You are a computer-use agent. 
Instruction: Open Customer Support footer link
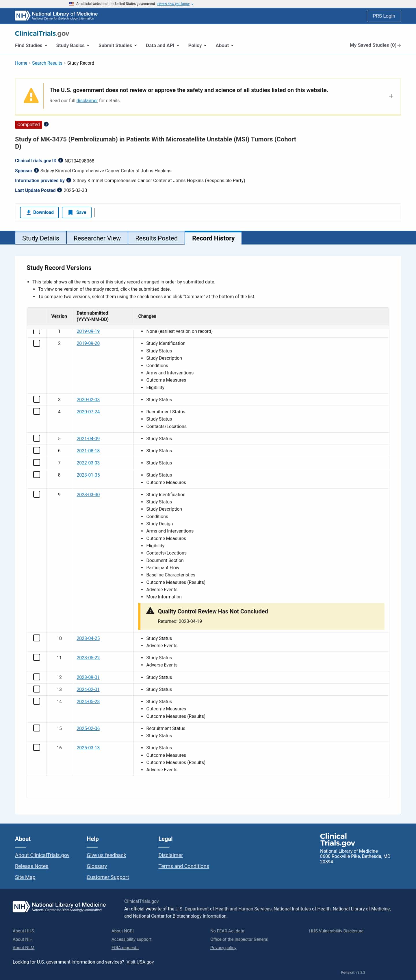click(x=108, y=877)
